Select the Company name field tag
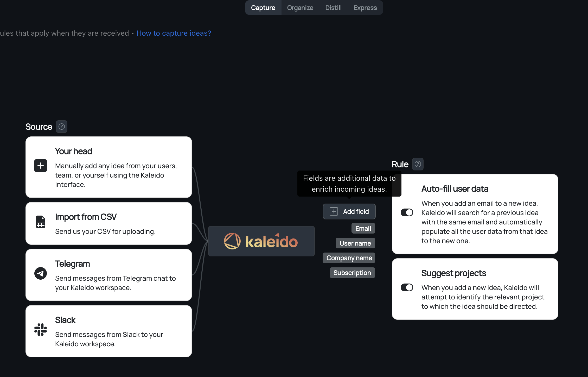588x377 pixels. click(x=349, y=258)
